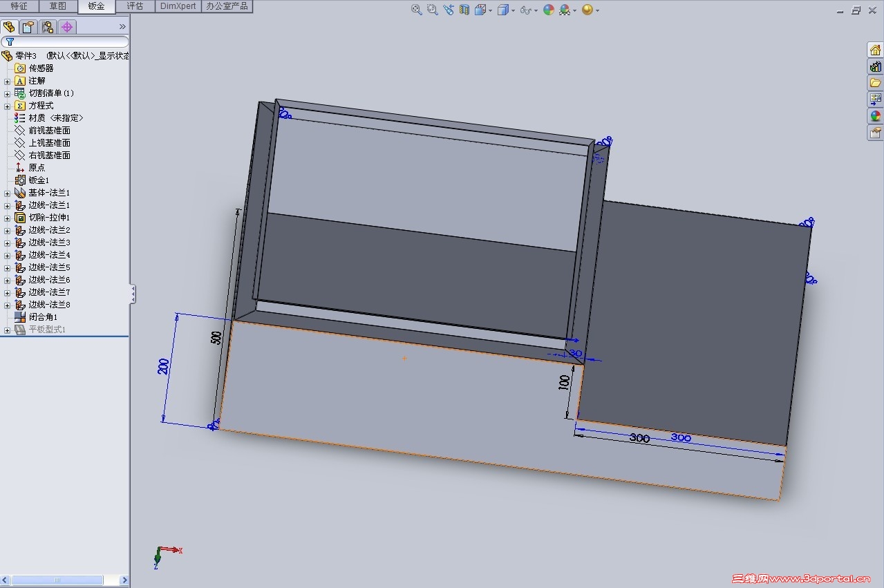Expand the 注解 annotations node
884x588 pixels.
click(x=7, y=81)
